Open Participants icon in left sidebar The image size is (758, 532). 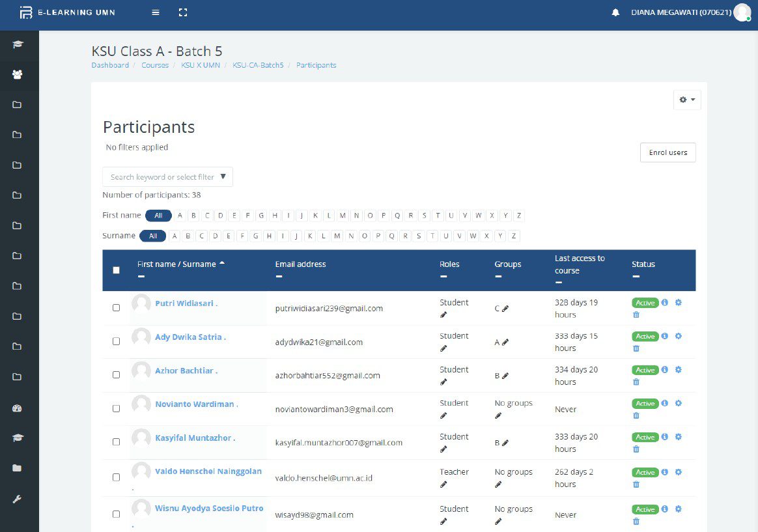coord(18,74)
